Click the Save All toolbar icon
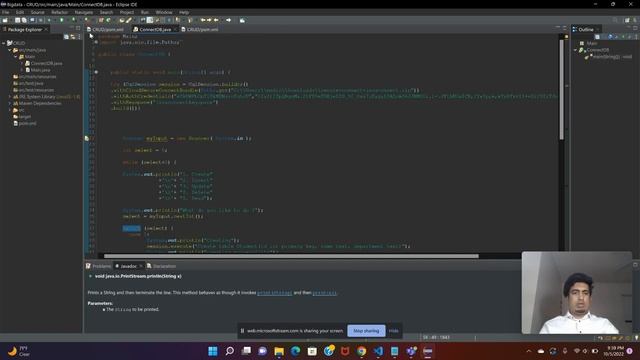Viewport: 640px width, 360px height. coord(24,20)
